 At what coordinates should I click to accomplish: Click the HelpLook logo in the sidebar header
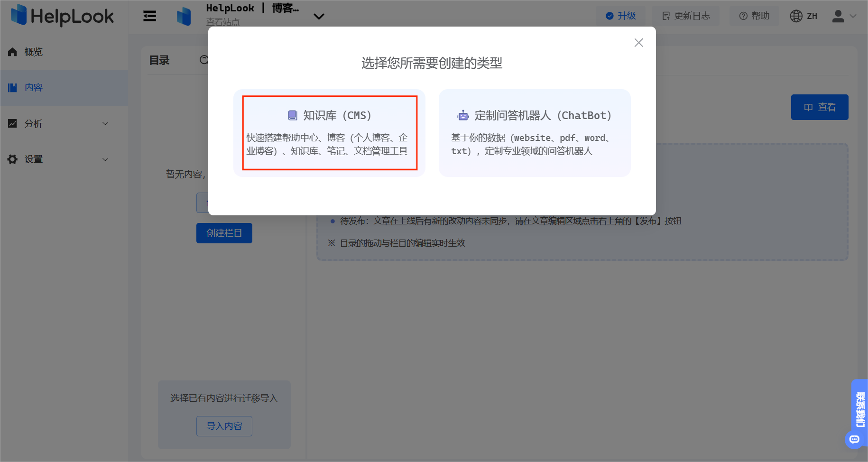click(x=62, y=15)
